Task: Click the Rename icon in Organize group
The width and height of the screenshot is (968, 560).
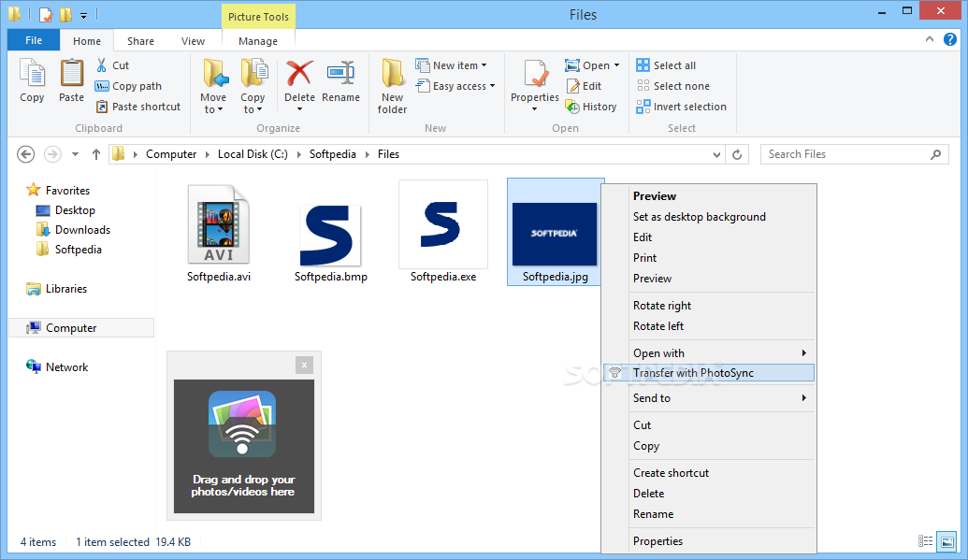Action: (340, 74)
